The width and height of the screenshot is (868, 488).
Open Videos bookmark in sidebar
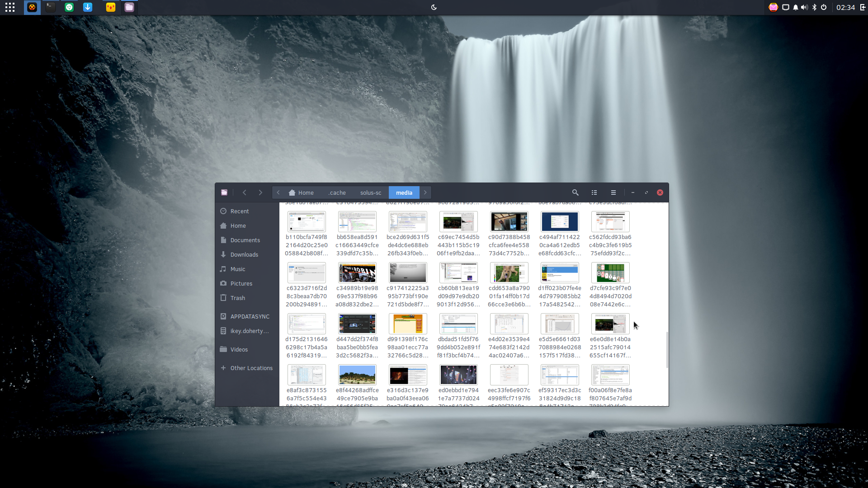click(247, 349)
